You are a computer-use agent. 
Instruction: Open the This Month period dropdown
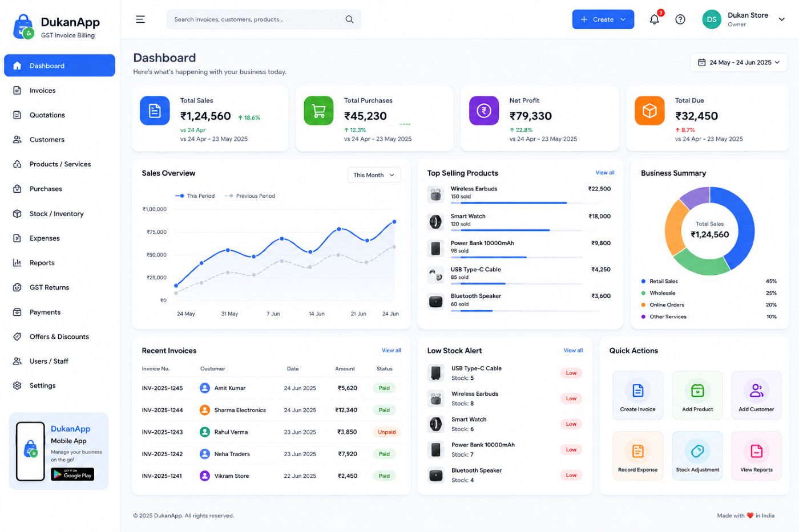coord(374,175)
